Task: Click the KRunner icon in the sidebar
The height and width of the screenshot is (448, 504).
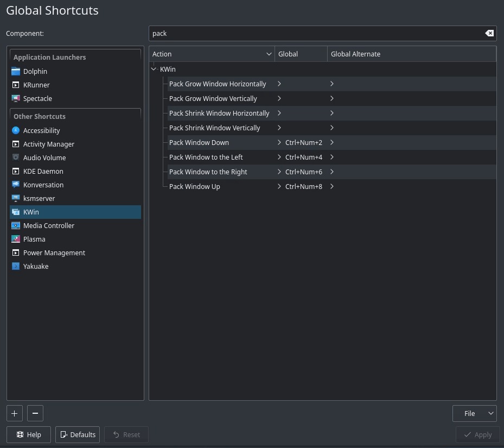Action: 16,85
